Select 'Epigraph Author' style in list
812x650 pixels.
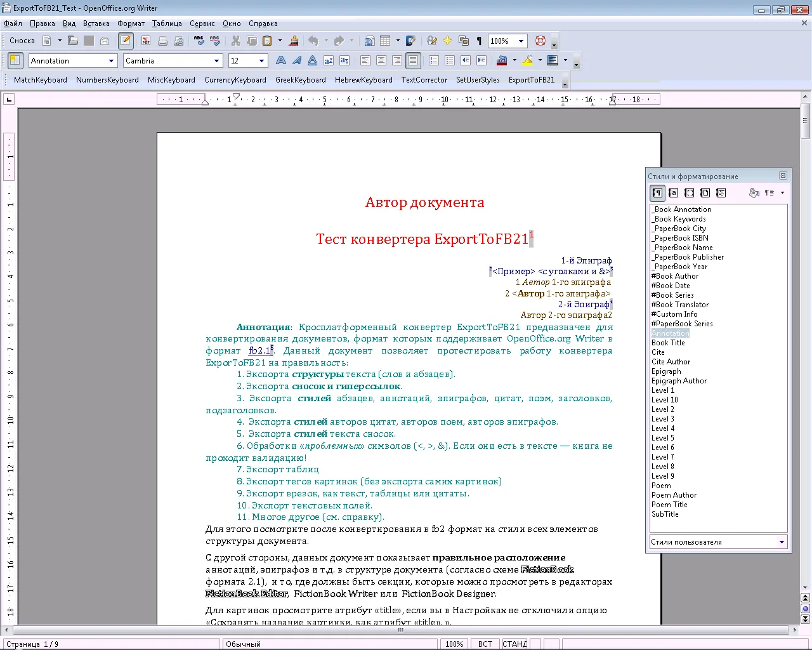679,381
